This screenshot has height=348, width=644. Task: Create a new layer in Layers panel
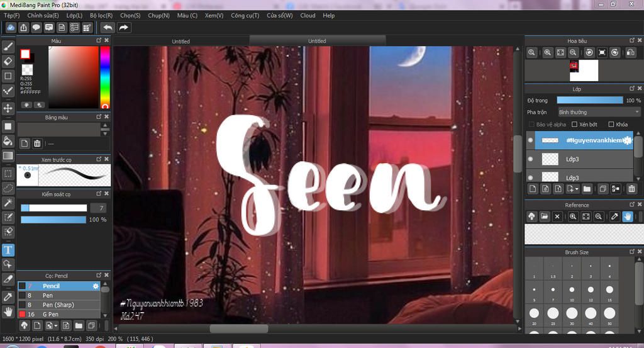click(x=533, y=189)
